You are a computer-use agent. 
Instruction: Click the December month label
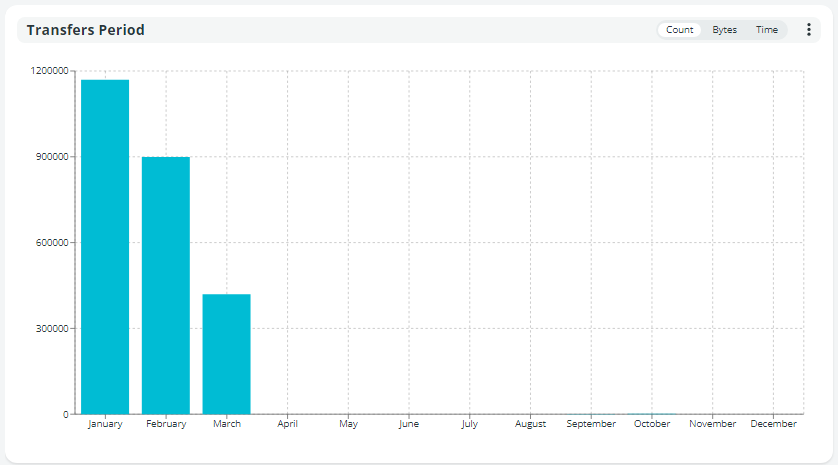773,424
